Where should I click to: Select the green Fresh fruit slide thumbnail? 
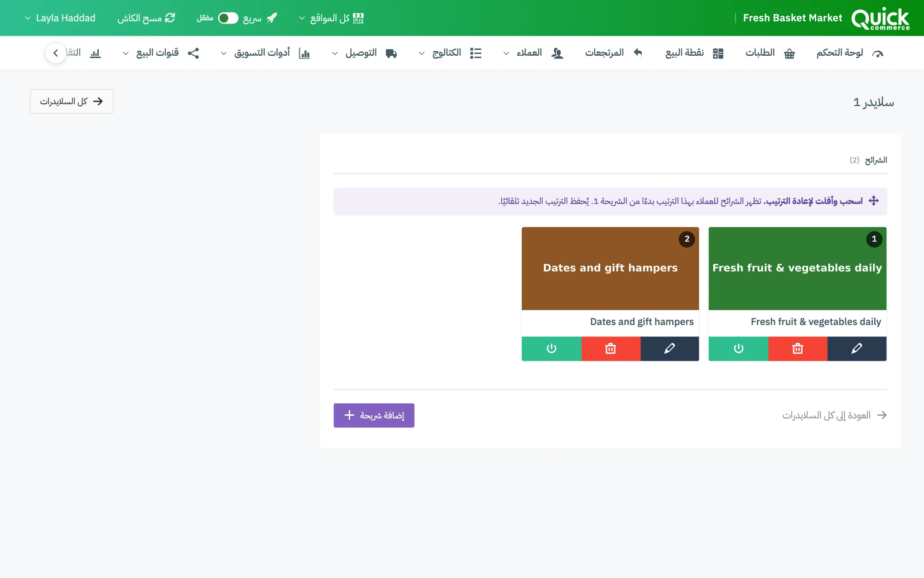(x=797, y=268)
